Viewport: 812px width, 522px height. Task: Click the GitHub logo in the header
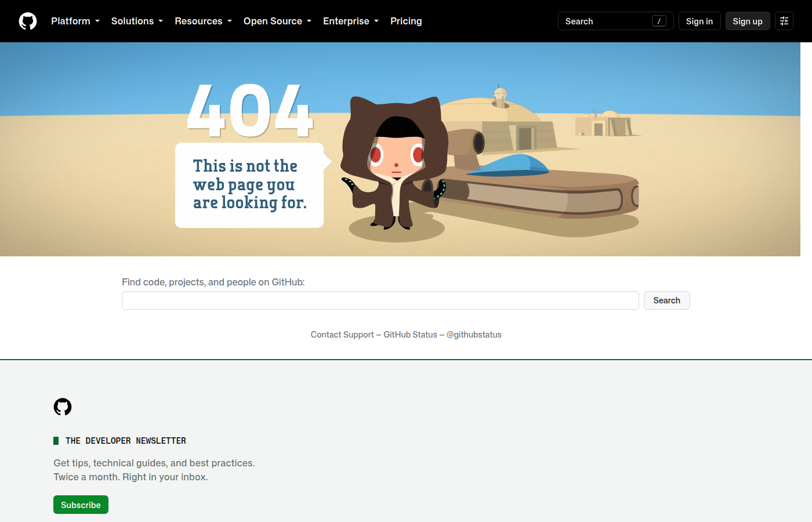28,21
